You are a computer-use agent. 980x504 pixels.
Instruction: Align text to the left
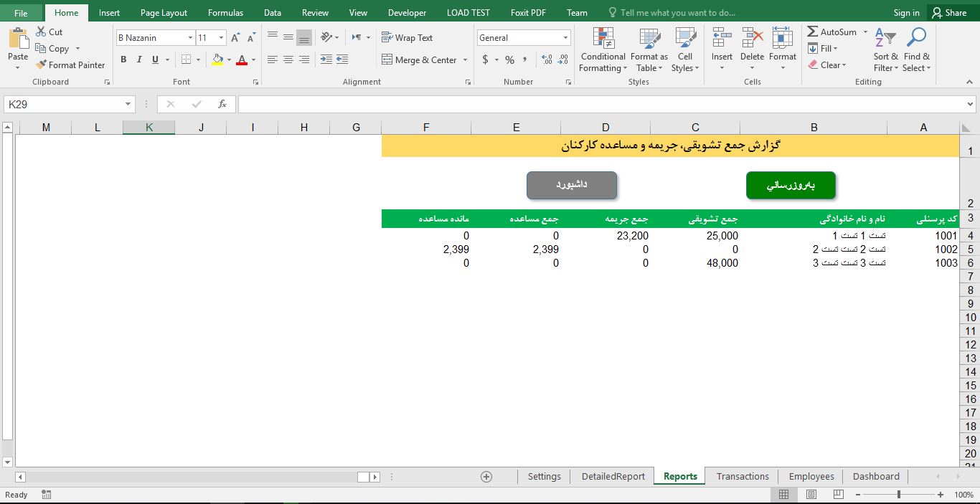tap(272, 60)
